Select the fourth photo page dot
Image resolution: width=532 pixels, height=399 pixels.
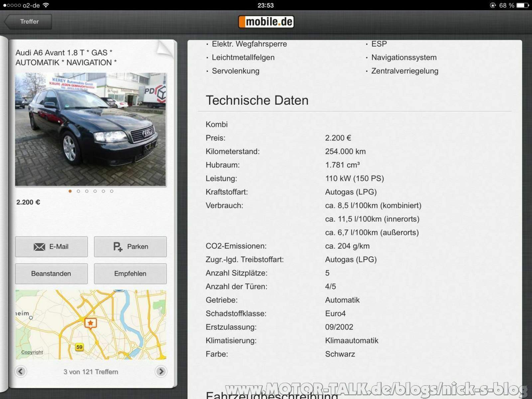pos(95,191)
